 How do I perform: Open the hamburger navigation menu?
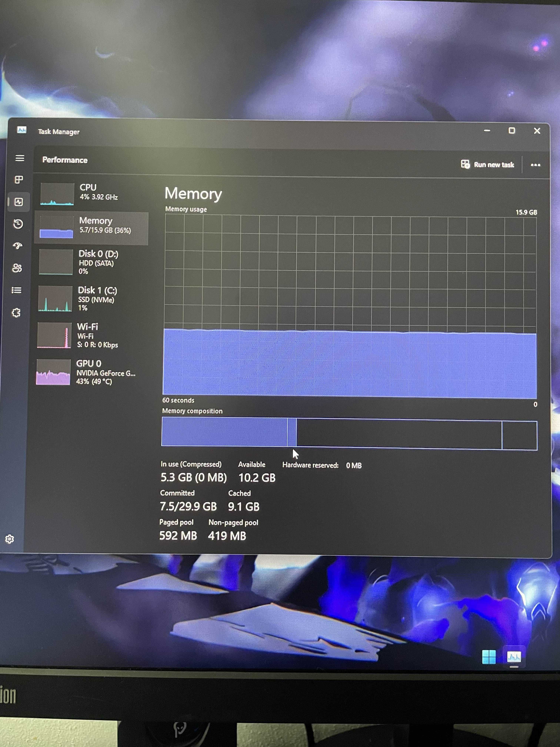[20, 158]
